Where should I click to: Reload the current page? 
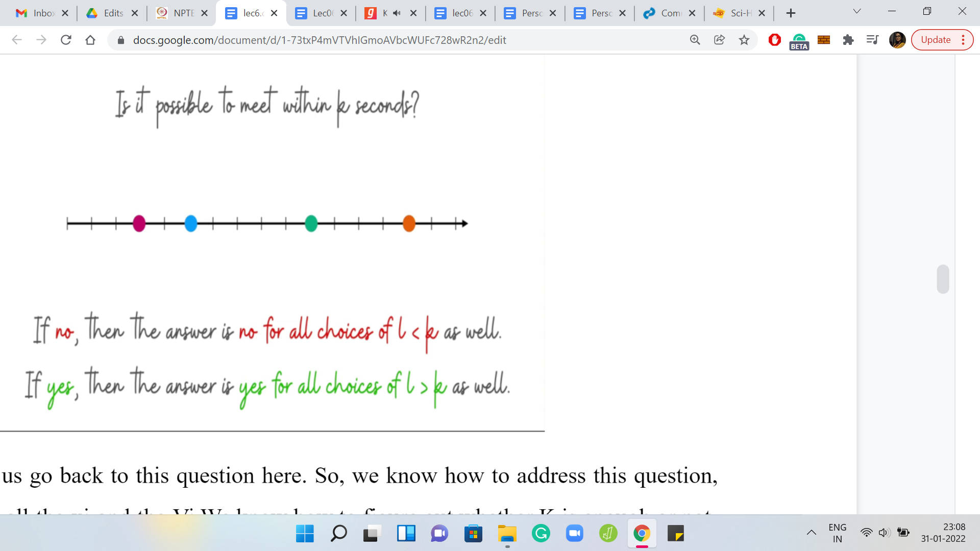click(66, 40)
